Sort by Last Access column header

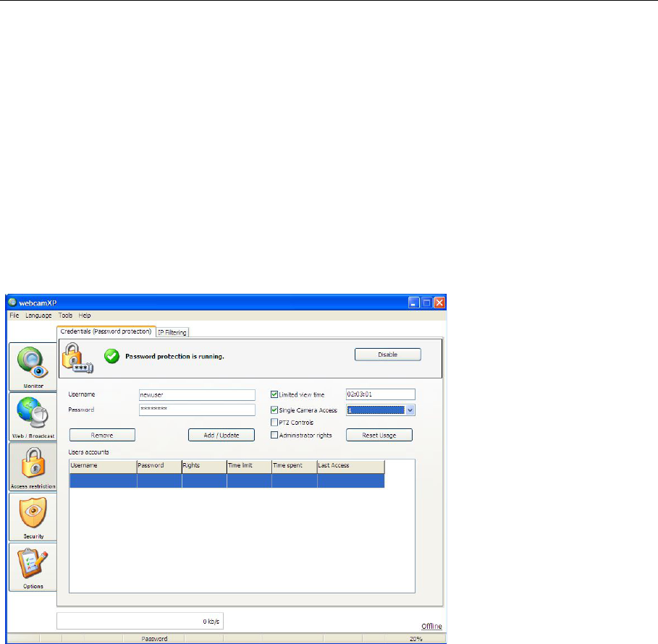(x=351, y=467)
